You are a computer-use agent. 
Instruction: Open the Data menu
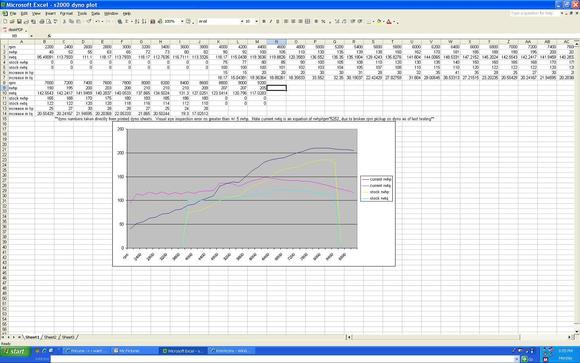[x=96, y=13]
